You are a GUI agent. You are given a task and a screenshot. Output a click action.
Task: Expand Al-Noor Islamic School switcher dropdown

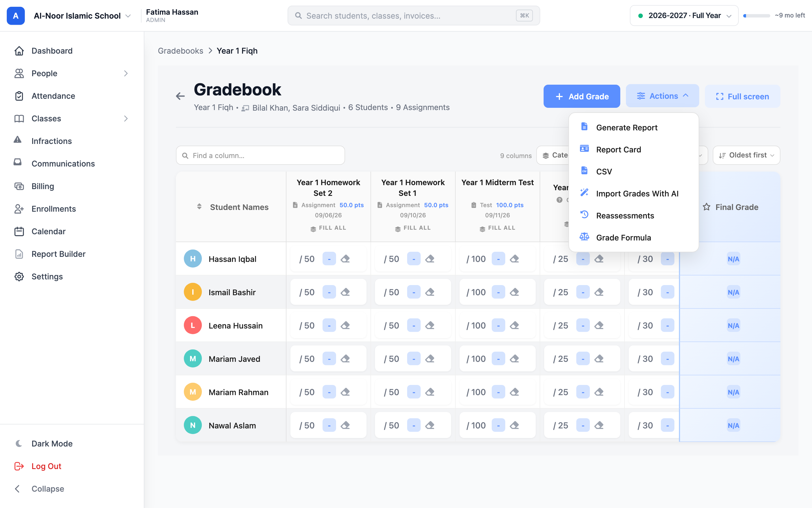pos(128,16)
